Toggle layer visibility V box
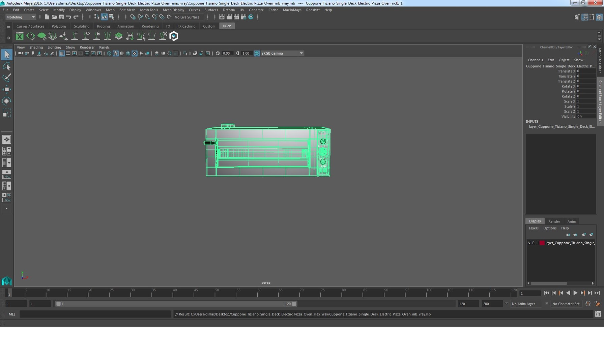Viewport: 604px width, 364px height. click(529, 243)
